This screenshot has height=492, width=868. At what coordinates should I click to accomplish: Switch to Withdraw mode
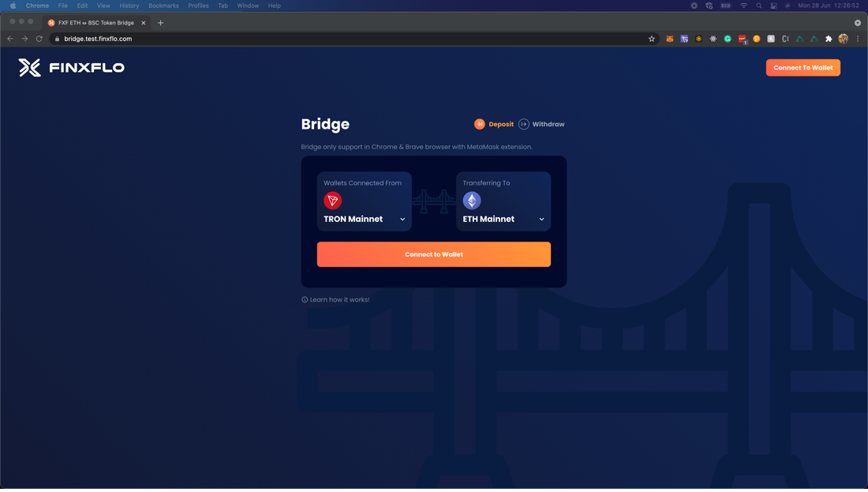542,124
